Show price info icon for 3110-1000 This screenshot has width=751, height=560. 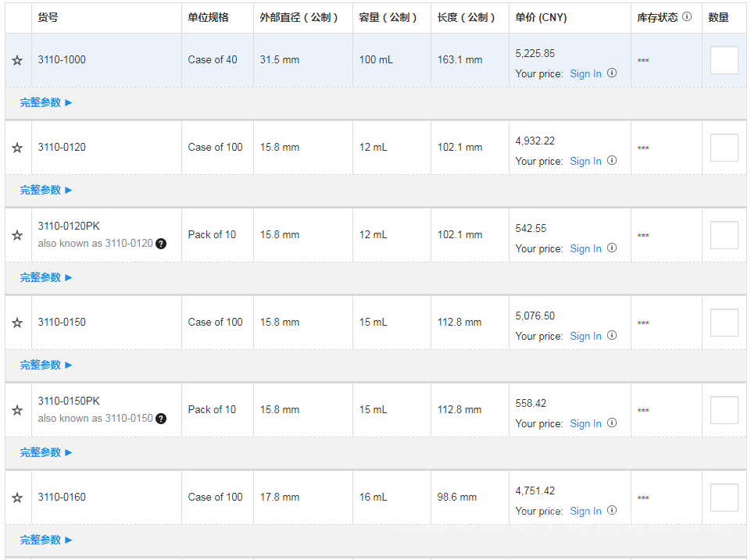point(612,73)
